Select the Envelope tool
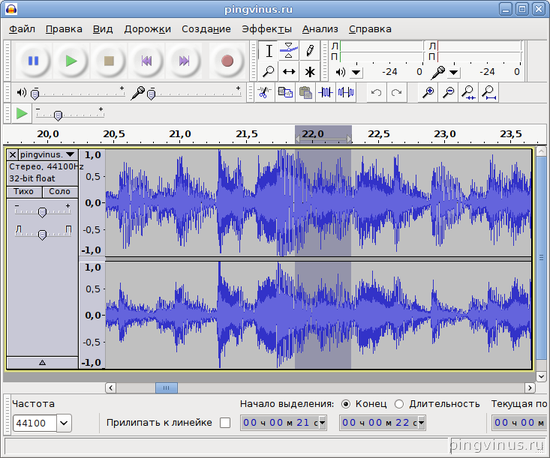Image resolution: width=550 pixels, height=458 pixels. (x=289, y=51)
